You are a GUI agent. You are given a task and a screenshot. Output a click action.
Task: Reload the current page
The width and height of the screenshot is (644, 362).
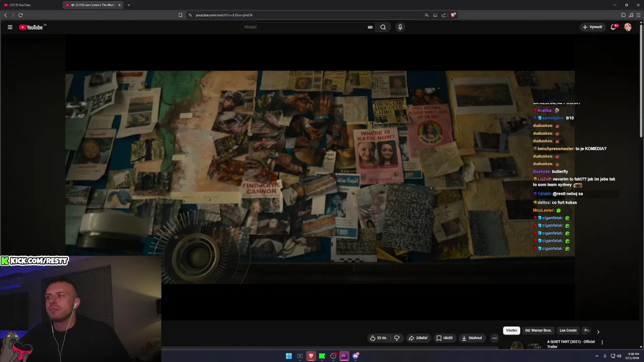(x=20, y=15)
